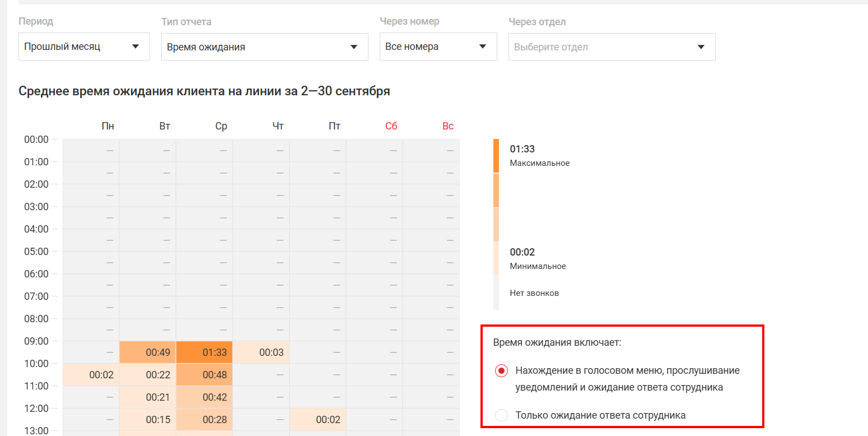The width and height of the screenshot is (868, 436).
Task: Click the Ср column header
Action: 221,126
